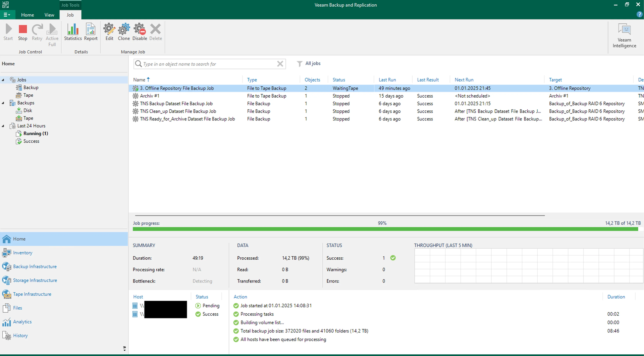The image size is (644, 356).
Task: Sort by Type column header
Action: tap(252, 80)
